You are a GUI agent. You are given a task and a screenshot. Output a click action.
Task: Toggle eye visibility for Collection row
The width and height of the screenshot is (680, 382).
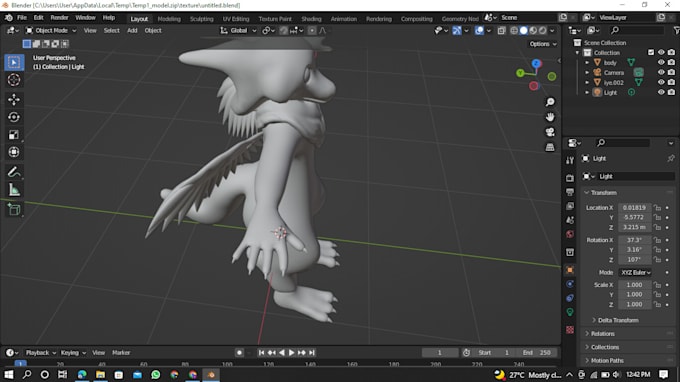[x=661, y=52]
